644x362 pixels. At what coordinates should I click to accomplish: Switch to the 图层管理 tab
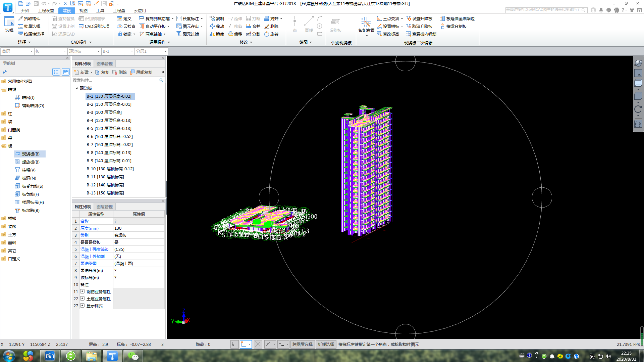[x=105, y=207]
